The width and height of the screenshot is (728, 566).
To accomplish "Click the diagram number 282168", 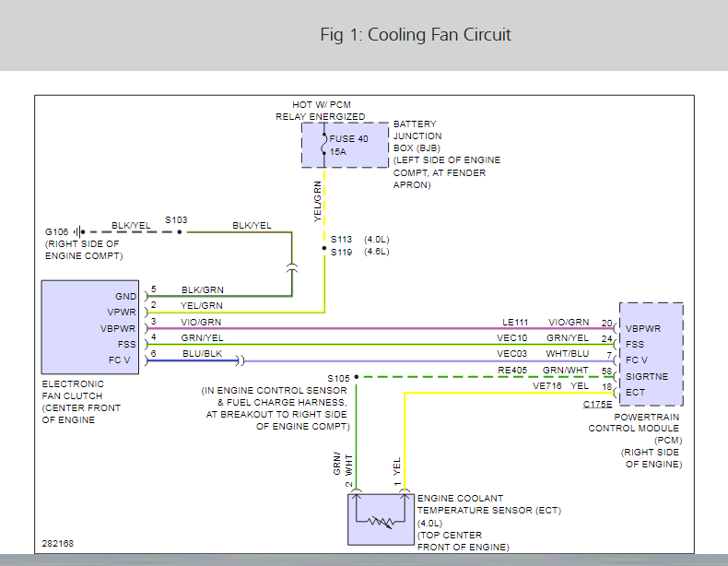I will pyautogui.click(x=57, y=543).
